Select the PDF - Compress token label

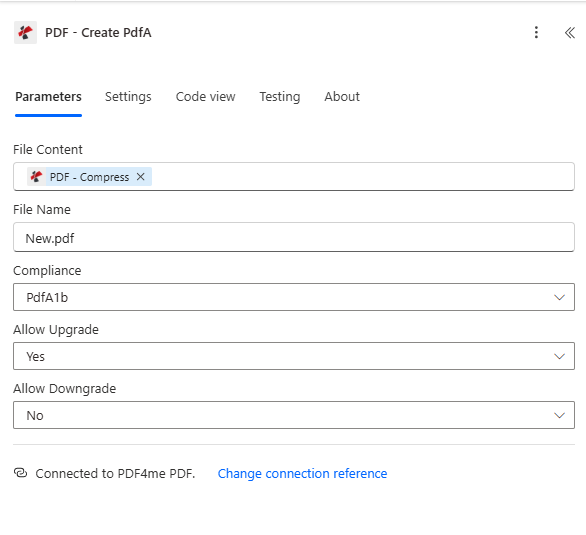89,177
